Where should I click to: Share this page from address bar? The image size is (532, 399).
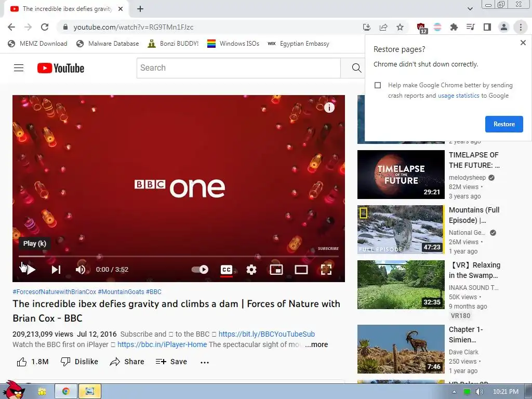383,27
